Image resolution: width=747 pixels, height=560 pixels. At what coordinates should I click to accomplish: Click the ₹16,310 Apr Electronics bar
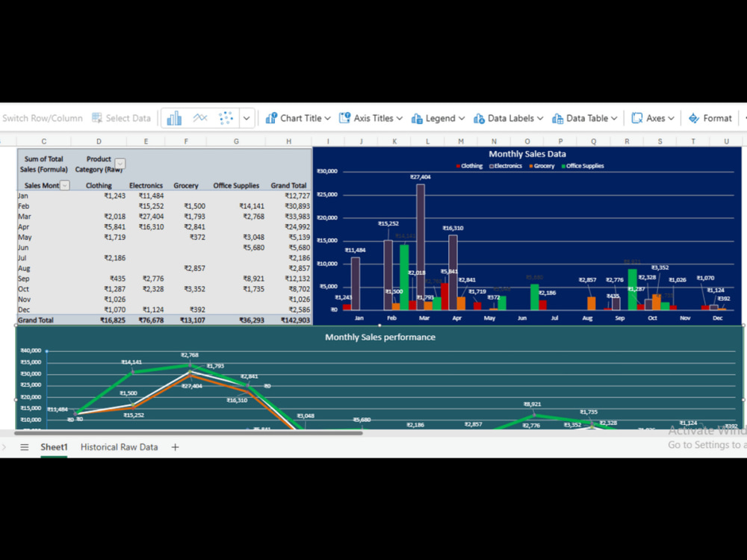[x=453, y=273]
